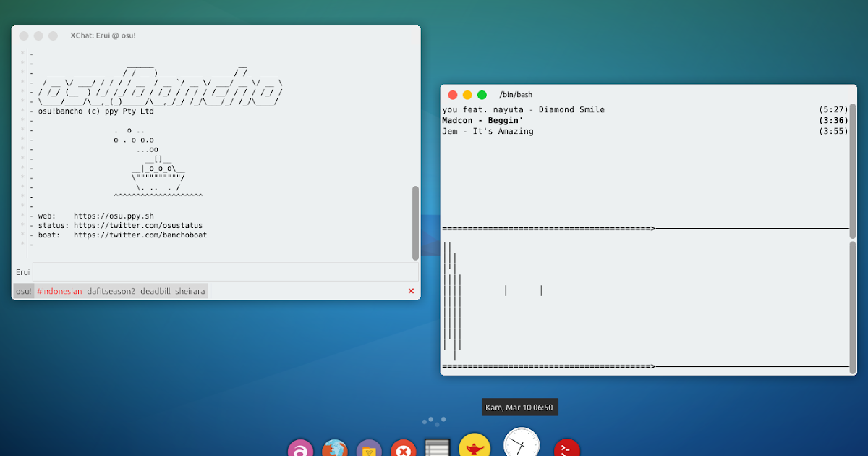Click the XChat message input field
Image resolution: width=868 pixels, height=456 pixels.
pos(226,272)
